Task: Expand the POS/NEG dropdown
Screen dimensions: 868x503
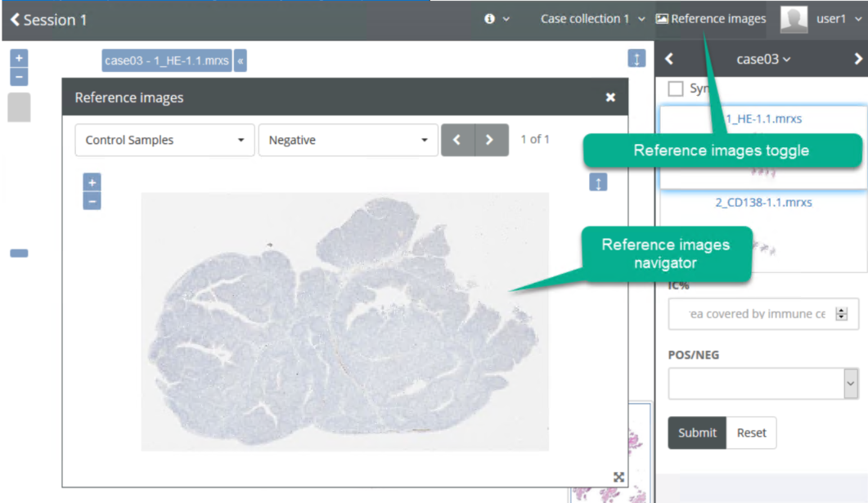Action: coord(762,383)
